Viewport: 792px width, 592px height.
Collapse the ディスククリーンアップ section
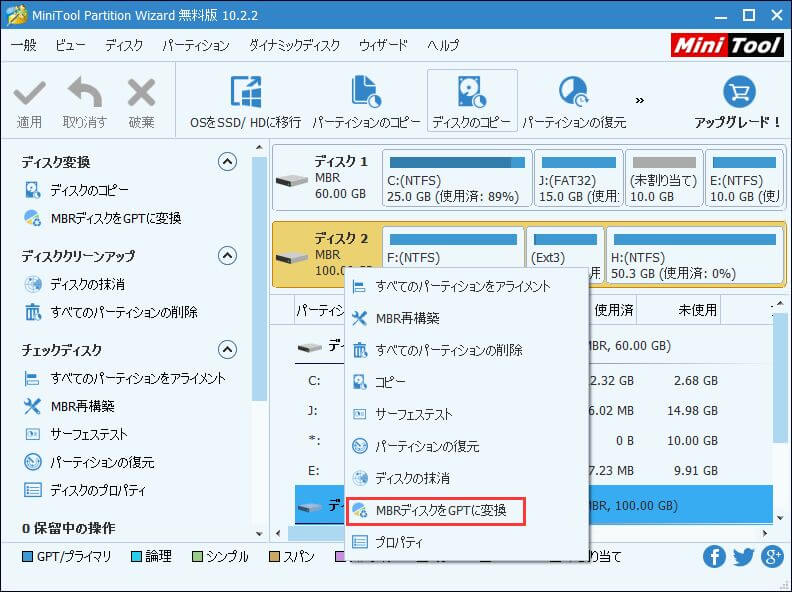pos(227,256)
